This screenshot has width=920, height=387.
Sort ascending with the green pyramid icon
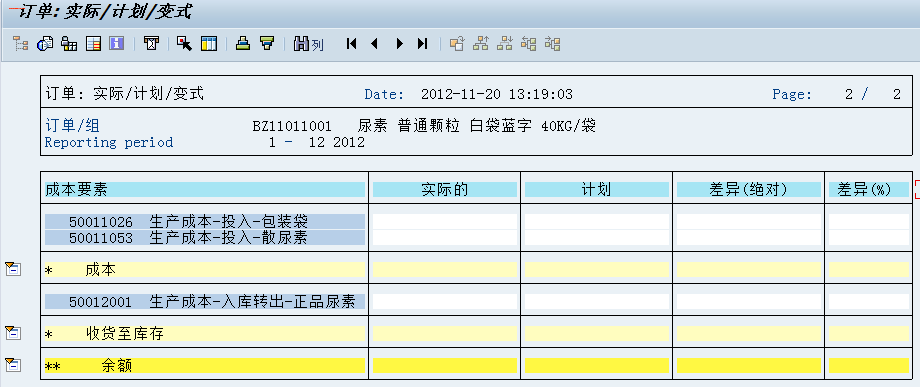243,44
